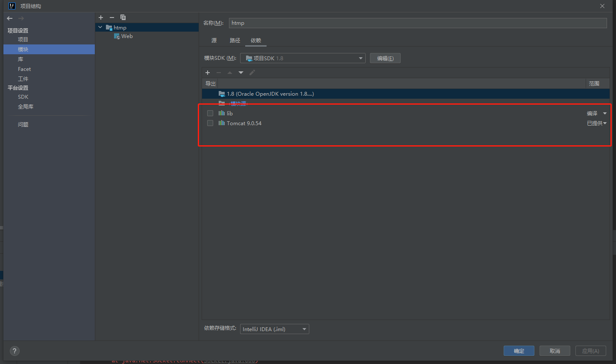The width and height of the screenshot is (616, 364).
Task: Switch to the 依赖 tab
Action: tap(256, 40)
